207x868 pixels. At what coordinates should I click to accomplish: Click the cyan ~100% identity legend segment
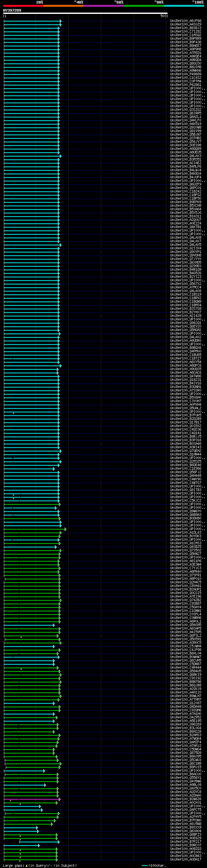[x=184, y=6]
